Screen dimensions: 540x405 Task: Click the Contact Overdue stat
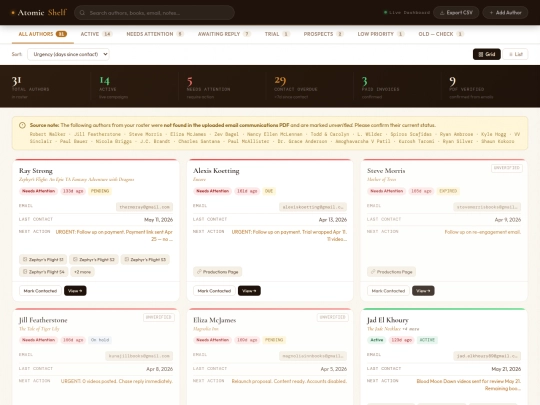point(295,87)
